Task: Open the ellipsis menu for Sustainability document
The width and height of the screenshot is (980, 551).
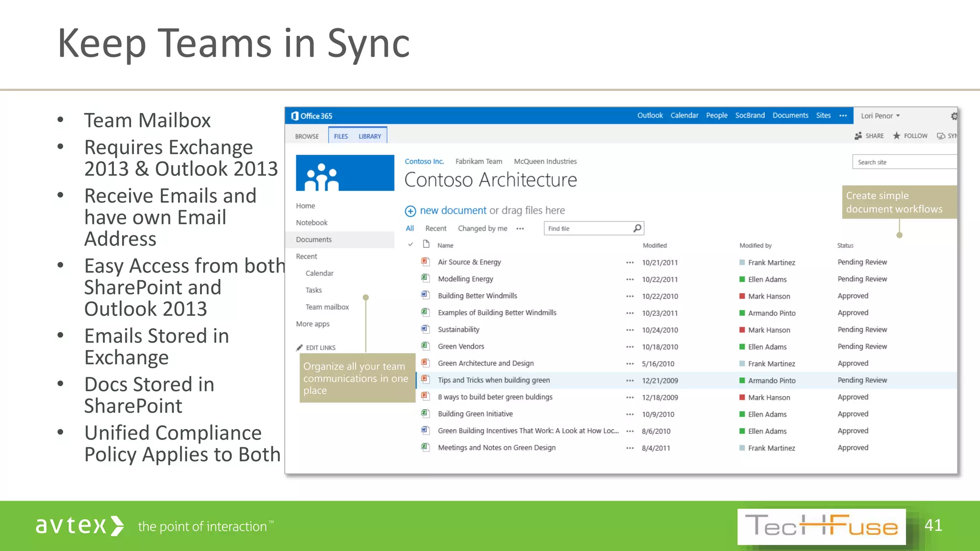Action: tap(630, 330)
